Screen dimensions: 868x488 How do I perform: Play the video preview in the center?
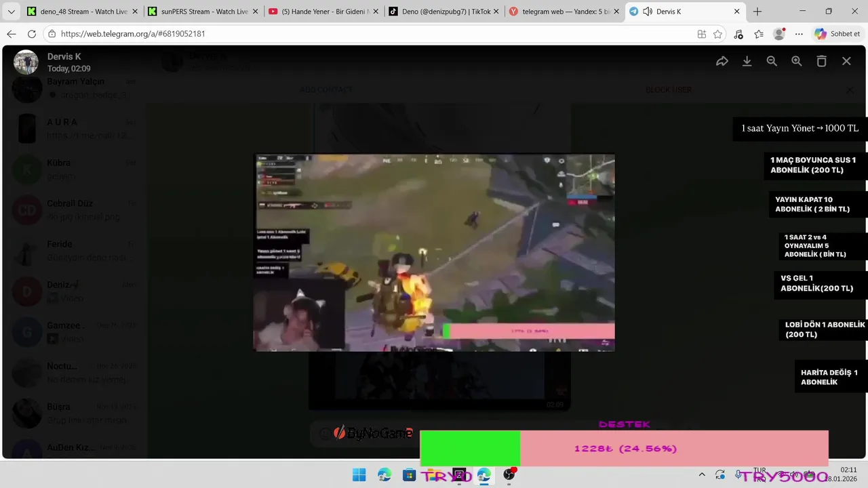pos(434,252)
